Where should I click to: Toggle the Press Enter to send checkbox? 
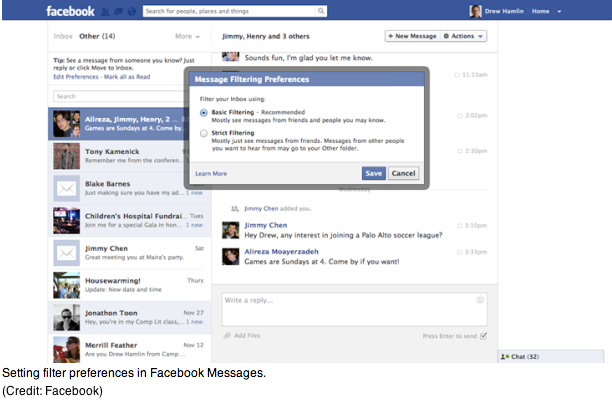coord(483,336)
